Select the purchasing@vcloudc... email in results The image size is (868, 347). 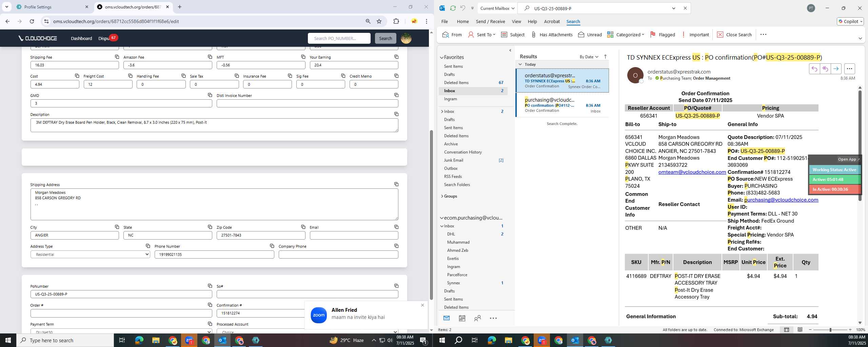[x=562, y=105]
